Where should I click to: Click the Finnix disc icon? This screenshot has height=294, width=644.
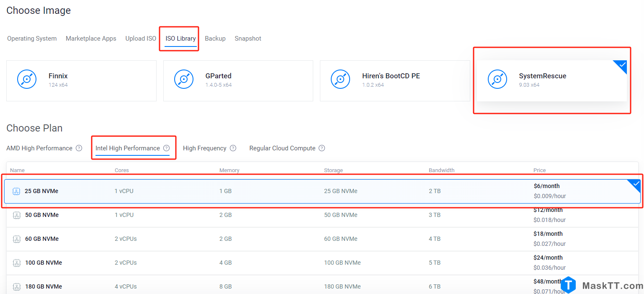(27, 79)
